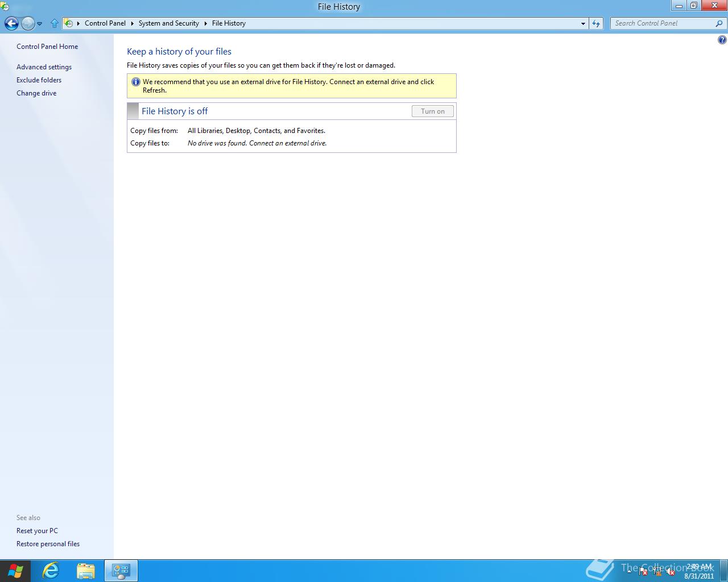Click the Control Panel taskbar button
This screenshot has height=582, width=728.
pyautogui.click(x=121, y=571)
